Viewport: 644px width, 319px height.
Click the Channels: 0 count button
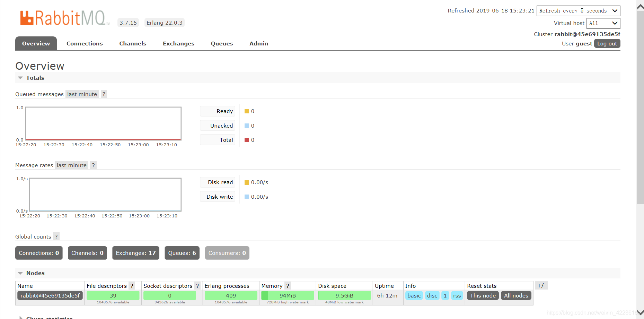pyautogui.click(x=87, y=253)
